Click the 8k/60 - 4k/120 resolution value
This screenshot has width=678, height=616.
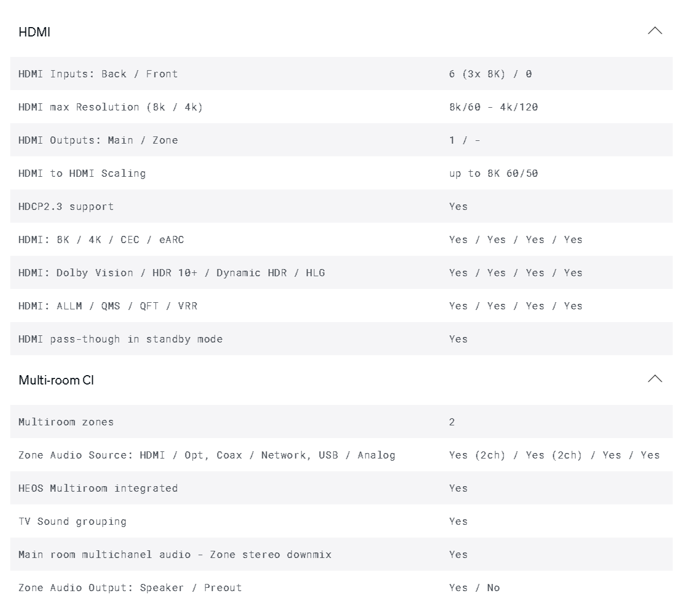point(493,107)
